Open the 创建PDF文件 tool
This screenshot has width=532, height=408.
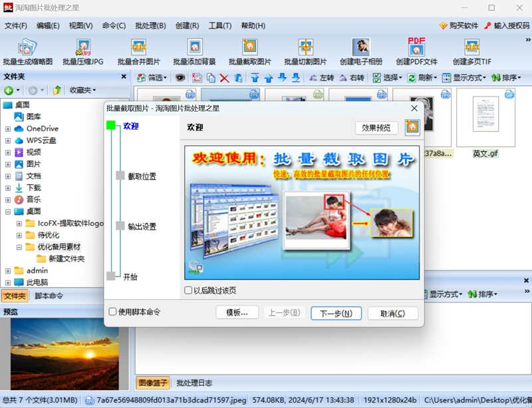coord(417,52)
